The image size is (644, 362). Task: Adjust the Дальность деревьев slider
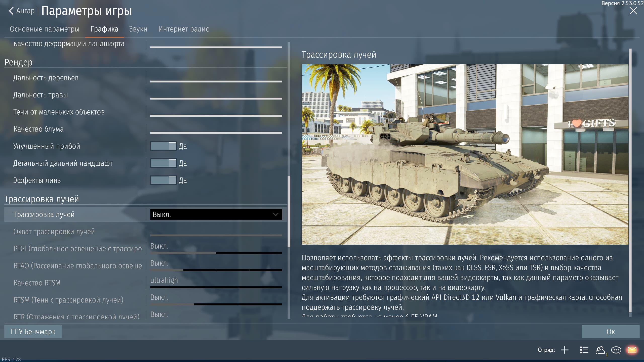216,81
